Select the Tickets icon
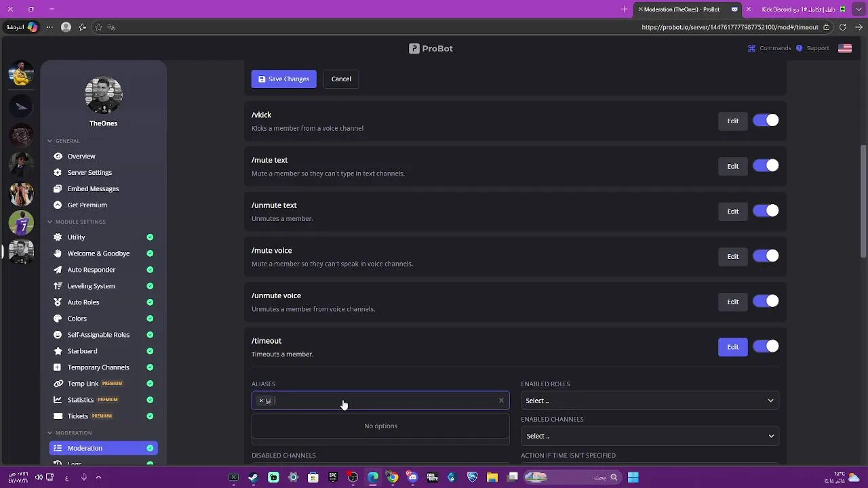 coord(58,416)
